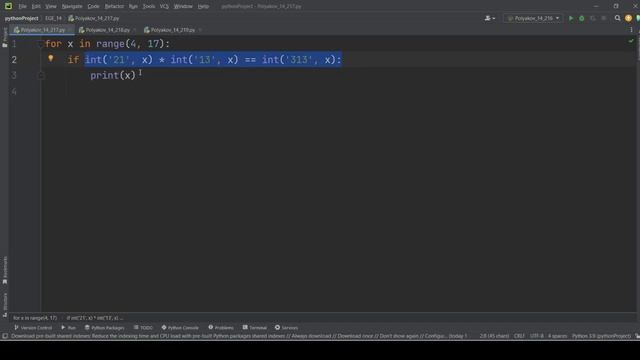The height and width of the screenshot is (360, 640).
Task: Open the Polyakov_14_216 run configuration dropdown
Action: [x=533, y=18]
